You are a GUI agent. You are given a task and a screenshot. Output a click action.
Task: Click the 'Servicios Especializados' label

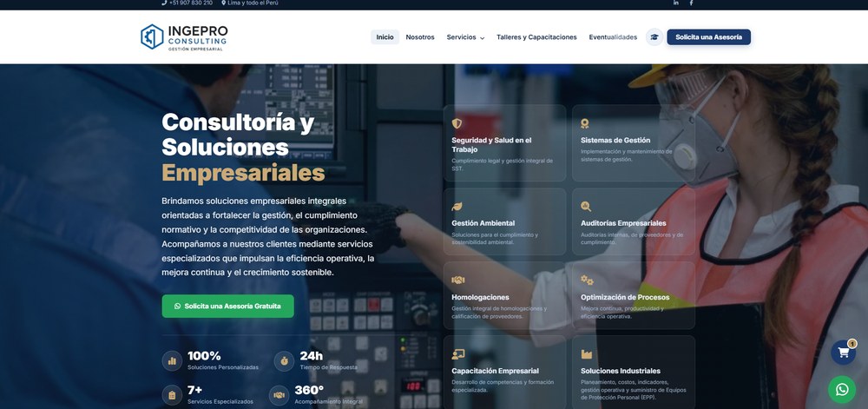click(220, 402)
